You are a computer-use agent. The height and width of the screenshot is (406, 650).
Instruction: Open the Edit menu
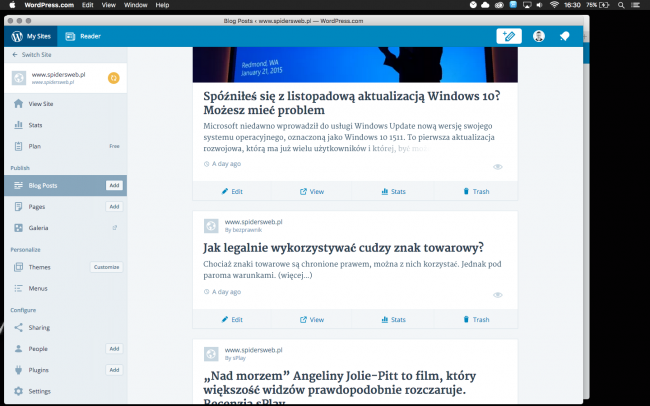(87, 5)
